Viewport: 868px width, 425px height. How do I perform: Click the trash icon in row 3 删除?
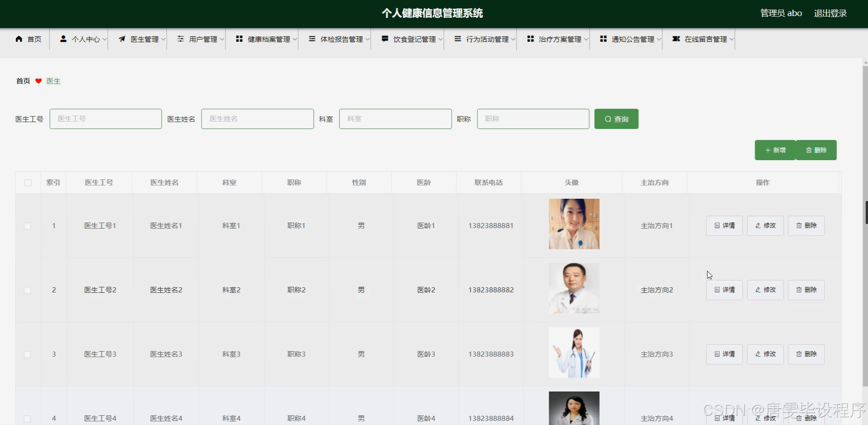coord(799,354)
